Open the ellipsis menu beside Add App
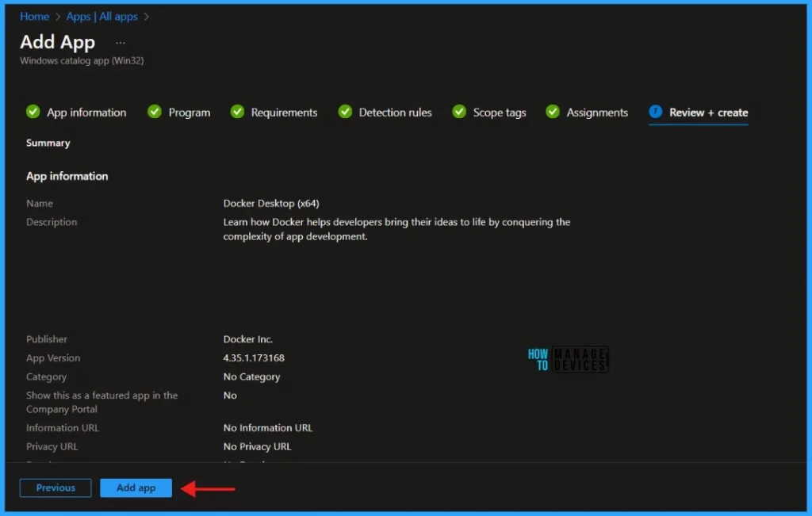 click(121, 43)
